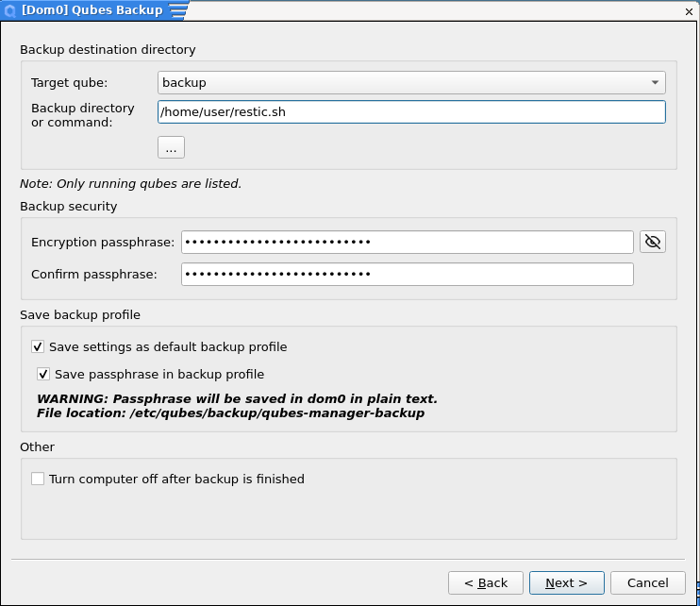Click the striped title bar decoration
Viewport: 700px width, 606px height.
tap(177, 10)
